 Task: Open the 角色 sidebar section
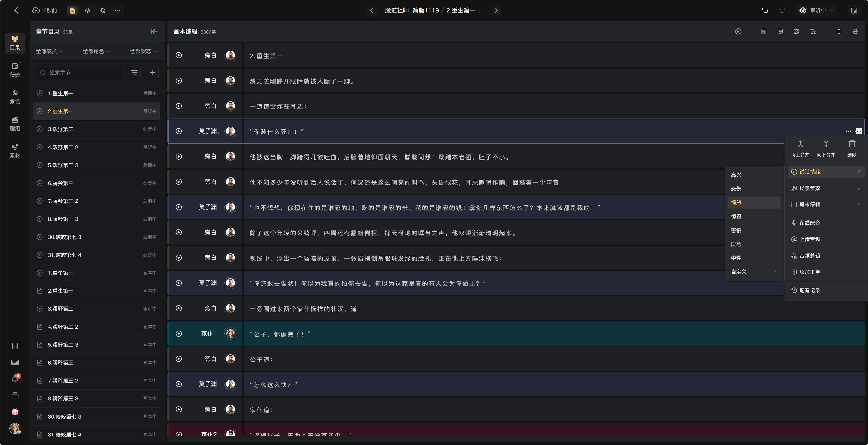15,97
